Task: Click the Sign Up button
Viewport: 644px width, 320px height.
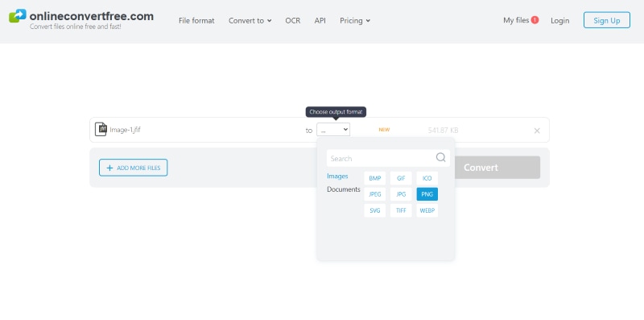Action: (x=607, y=20)
